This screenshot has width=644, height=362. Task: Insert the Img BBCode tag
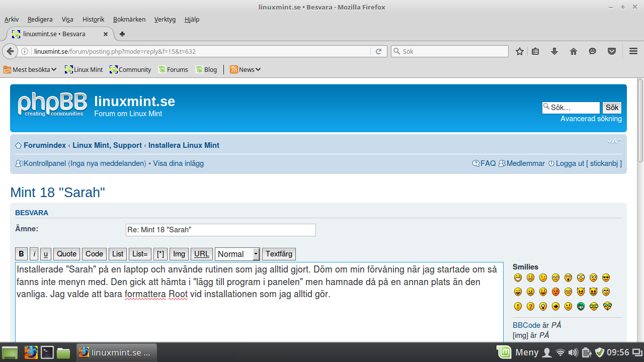tap(179, 254)
